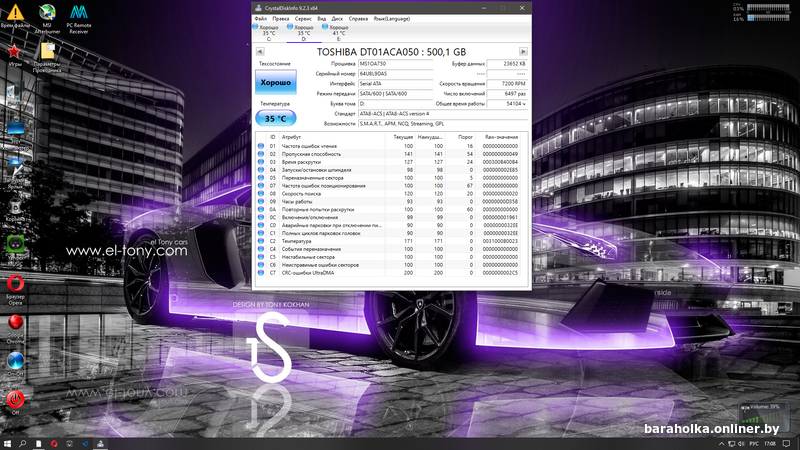Open the Параметры Проводника desktop icon
The image size is (800, 450).
coord(47,57)
